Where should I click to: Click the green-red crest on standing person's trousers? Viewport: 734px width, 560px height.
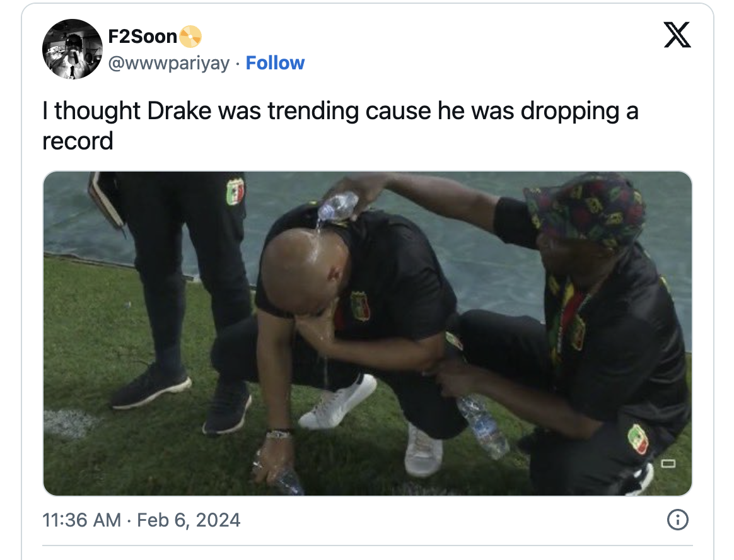coord(235,190)
